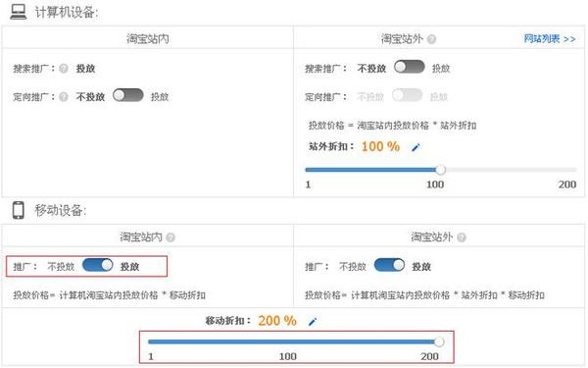Click the help icon beside computer 淘宝站外 header
Viewport: 588px width, 368px height.
[431, 39]
